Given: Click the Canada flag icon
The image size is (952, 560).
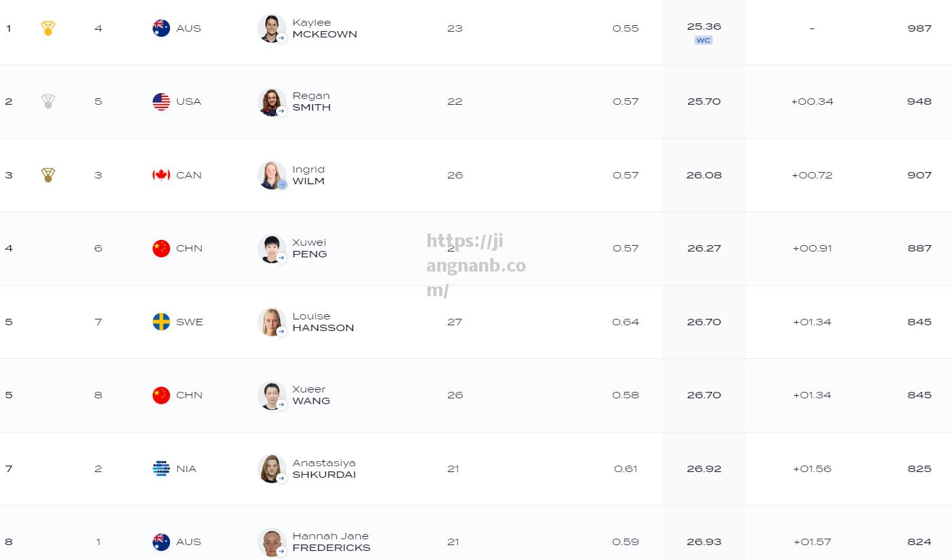Looking at the screenshot, I should (161, 175).
